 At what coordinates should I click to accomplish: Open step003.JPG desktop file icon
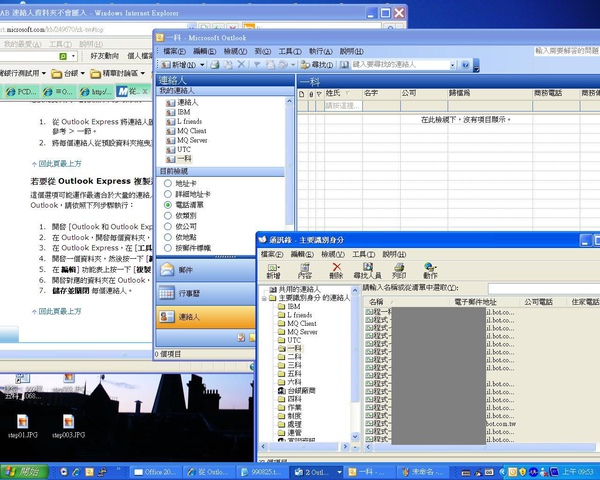(68, 426)
